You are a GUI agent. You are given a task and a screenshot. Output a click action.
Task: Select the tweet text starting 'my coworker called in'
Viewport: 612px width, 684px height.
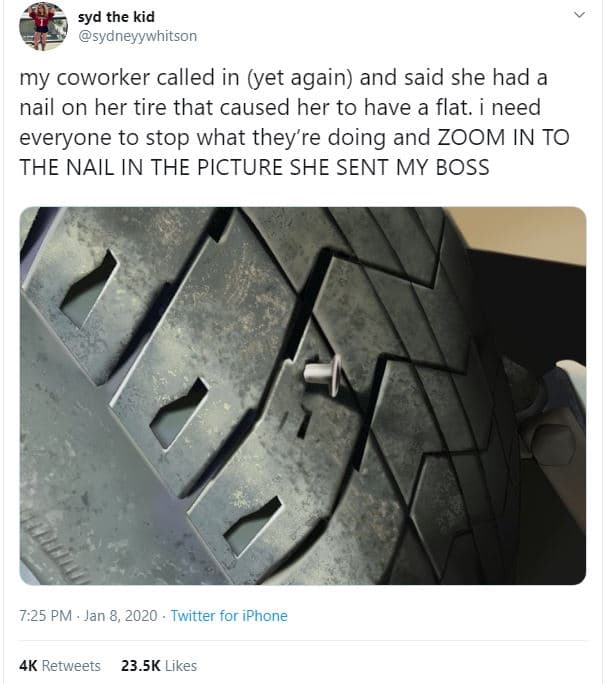(x=294, y=122)
